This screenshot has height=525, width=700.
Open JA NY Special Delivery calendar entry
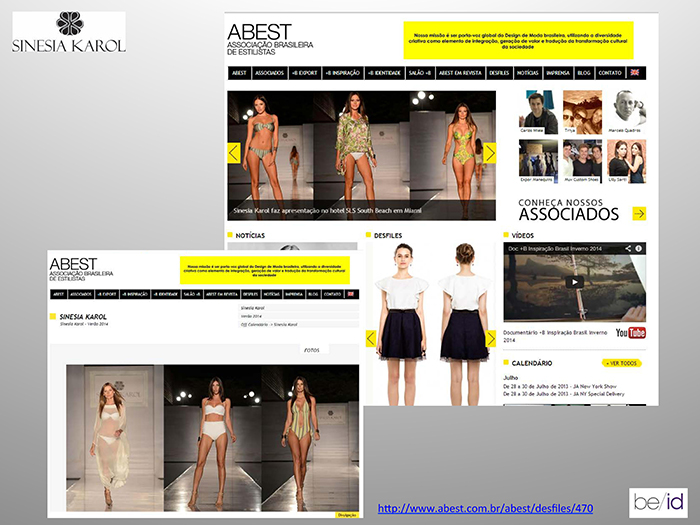[564, 394]
